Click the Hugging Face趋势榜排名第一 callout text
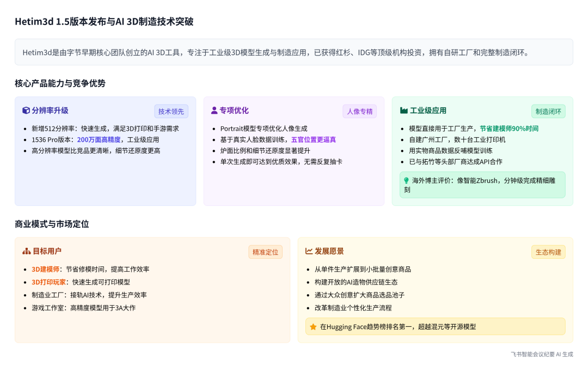The height and width of the screenshot is (365, 588). click(398, 327)
